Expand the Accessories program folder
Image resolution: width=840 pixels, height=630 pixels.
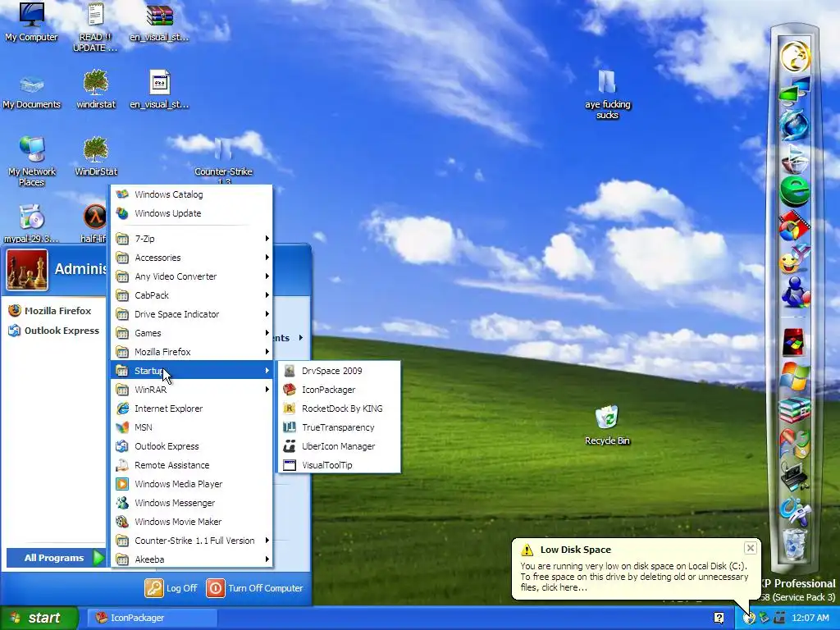click(x=192, y=258)
